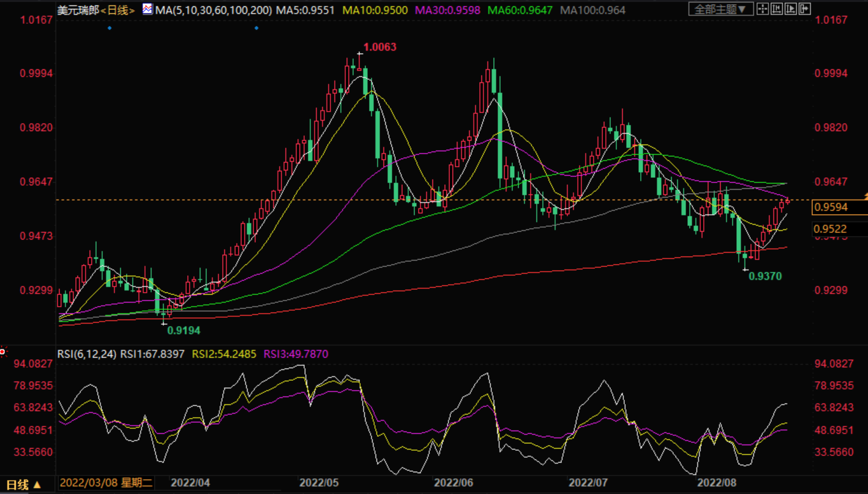The image size is (868, 494).
Task: Click the export panel arrow icon at top right
Action: pos(804,9)
